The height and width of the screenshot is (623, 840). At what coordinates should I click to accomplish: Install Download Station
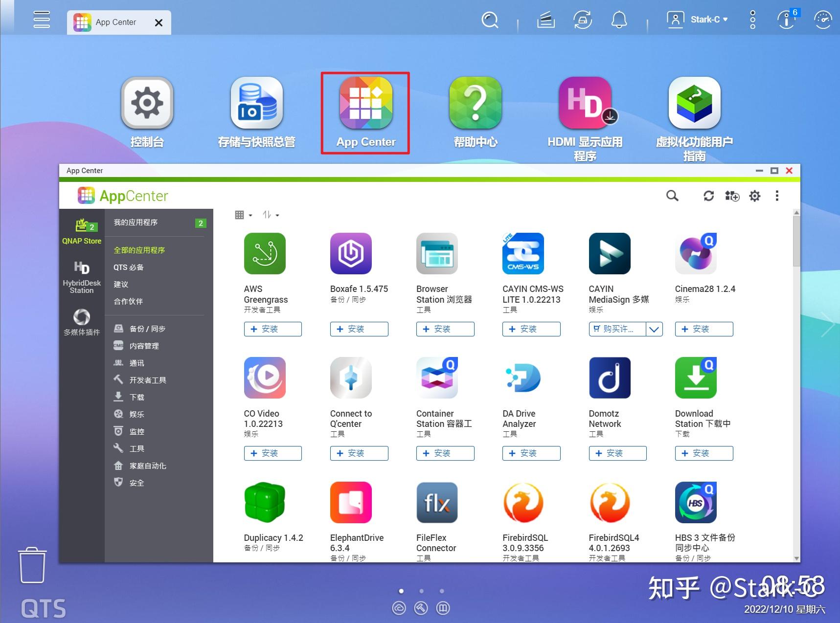pyautogui.click(x=704, y=453)
